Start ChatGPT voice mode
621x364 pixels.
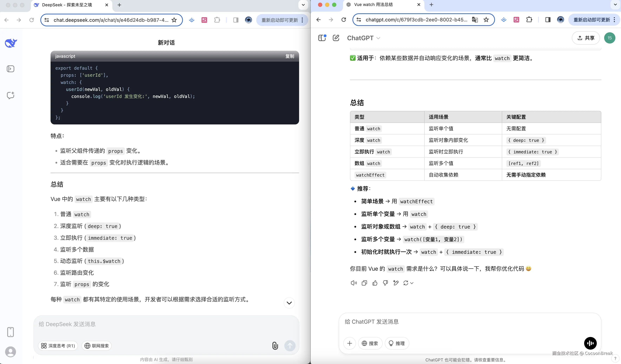590,343
